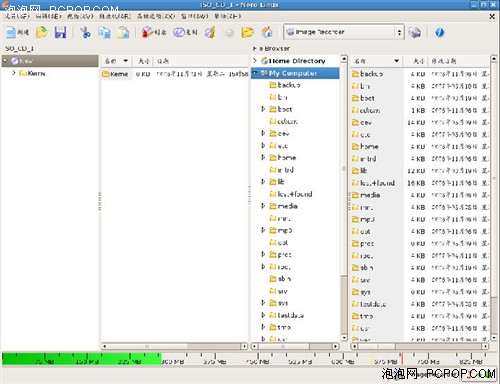
Task: Click the modified date column header in file list
Action: [x=458, y=61]
